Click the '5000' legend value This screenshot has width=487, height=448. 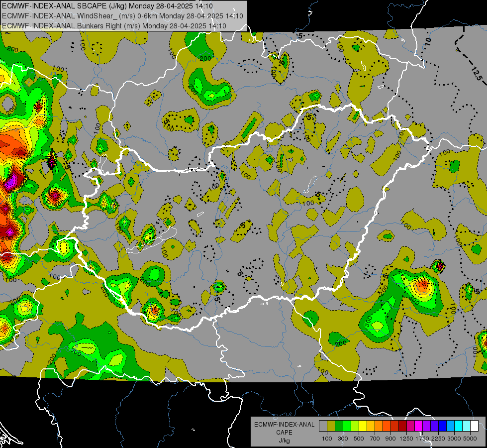470,439
